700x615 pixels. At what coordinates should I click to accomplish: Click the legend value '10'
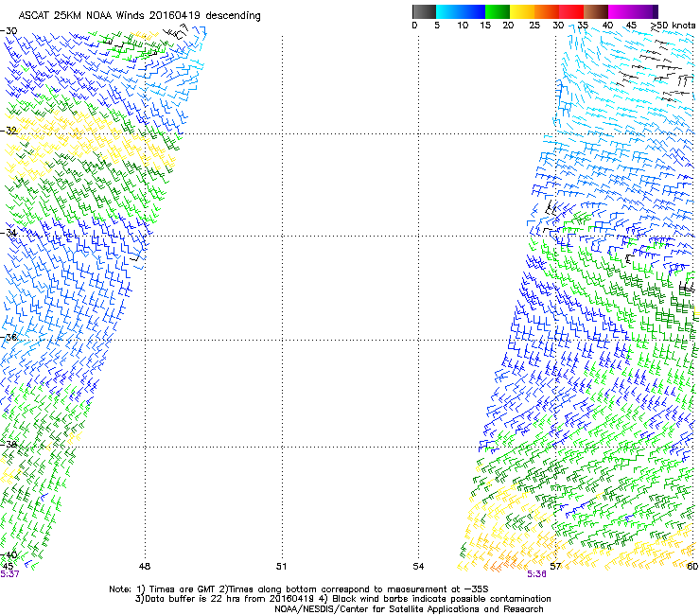(463, 26)
